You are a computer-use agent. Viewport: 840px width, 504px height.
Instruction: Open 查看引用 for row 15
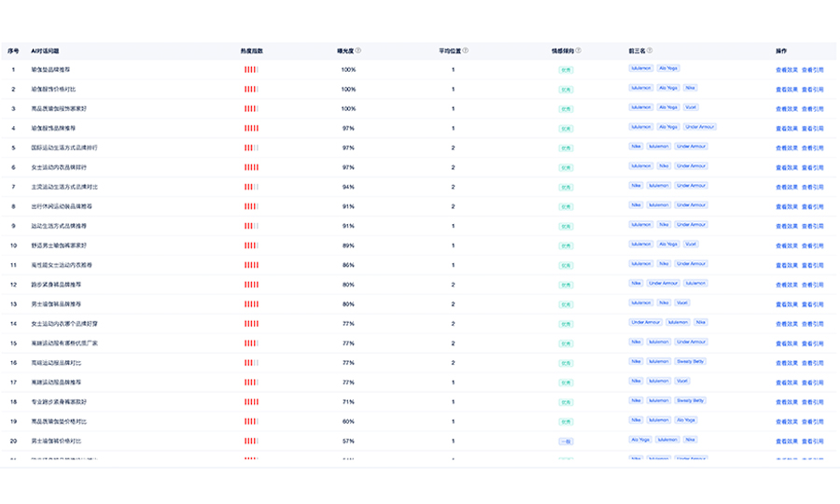coord(812,343)
